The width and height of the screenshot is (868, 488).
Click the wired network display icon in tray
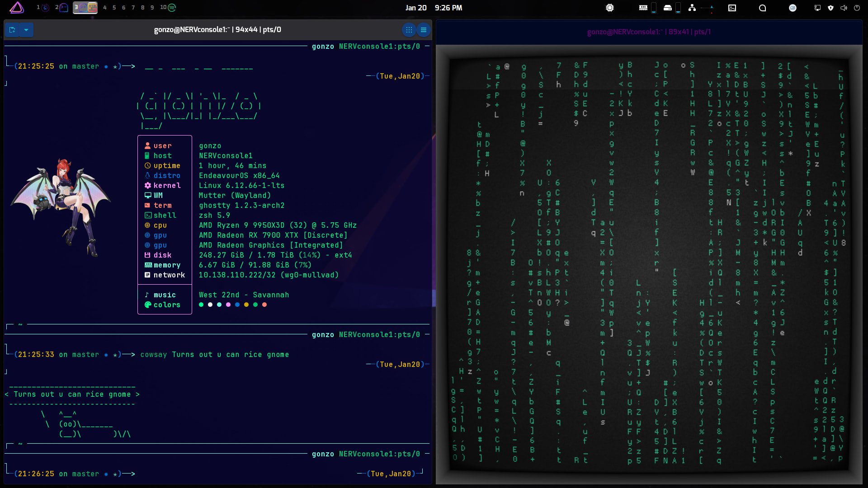pyautogui.click(x=817, y=8)
